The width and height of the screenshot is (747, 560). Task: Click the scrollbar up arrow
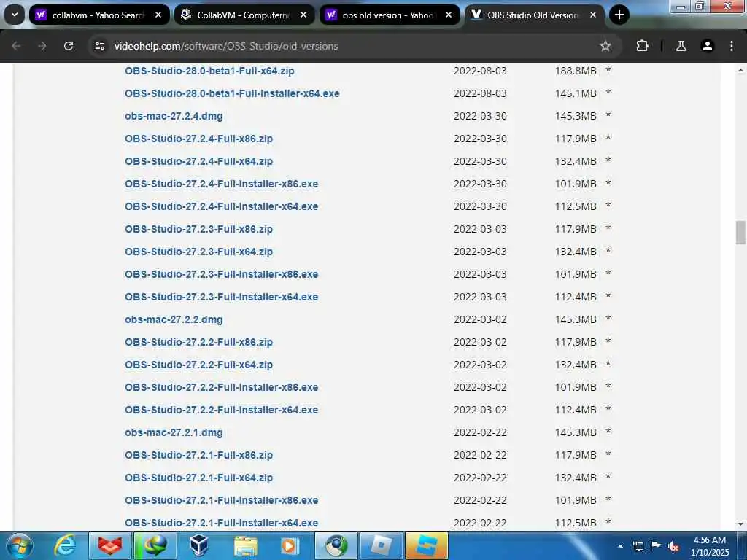pyautogui.click(x=740, y=70)
